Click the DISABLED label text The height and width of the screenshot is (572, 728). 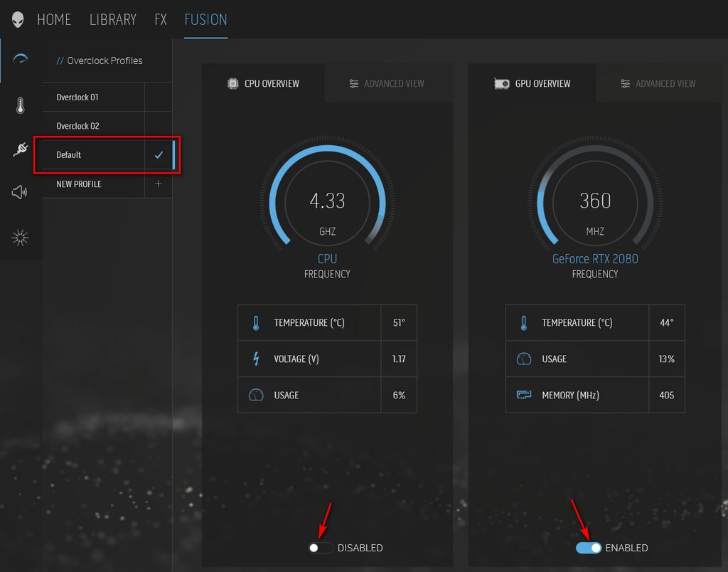tap(360, 548)
